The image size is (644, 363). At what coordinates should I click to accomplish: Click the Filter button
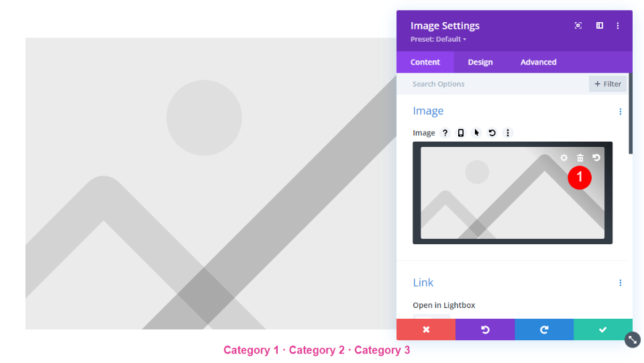point(608,84)
